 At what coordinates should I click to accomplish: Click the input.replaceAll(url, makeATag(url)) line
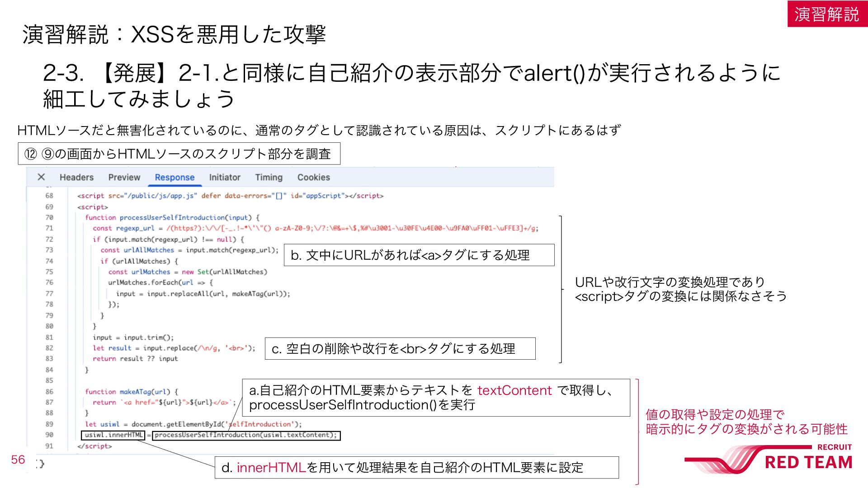tap(203, 294)
